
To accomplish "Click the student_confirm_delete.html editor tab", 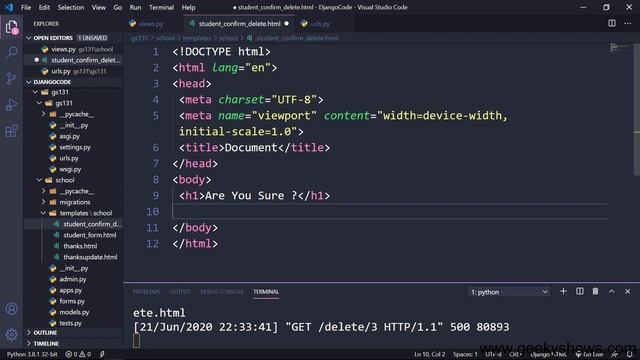I will coord(240,24).
